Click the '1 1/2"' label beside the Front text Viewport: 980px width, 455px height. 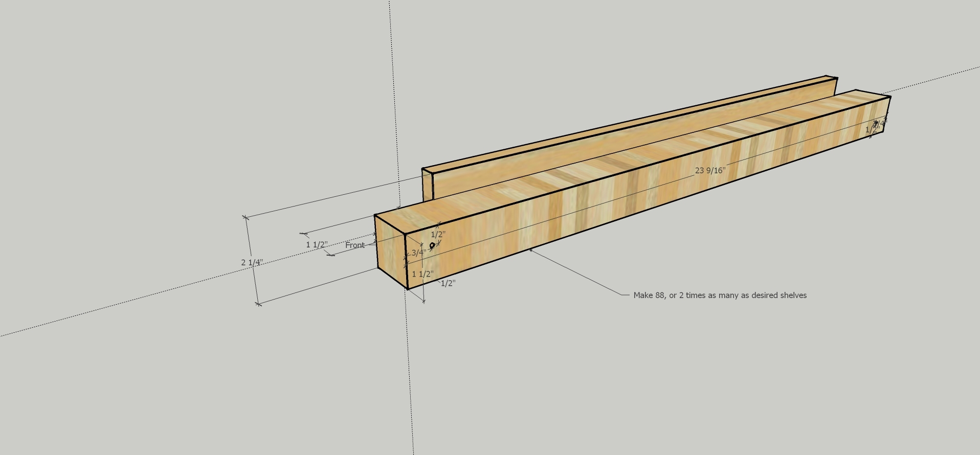tap(317, 245)
